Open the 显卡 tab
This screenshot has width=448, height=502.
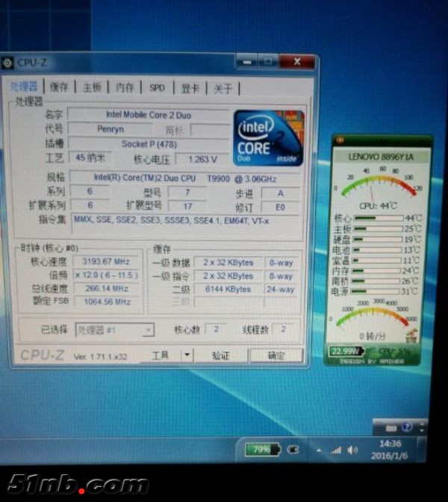[x=189, y=87]
